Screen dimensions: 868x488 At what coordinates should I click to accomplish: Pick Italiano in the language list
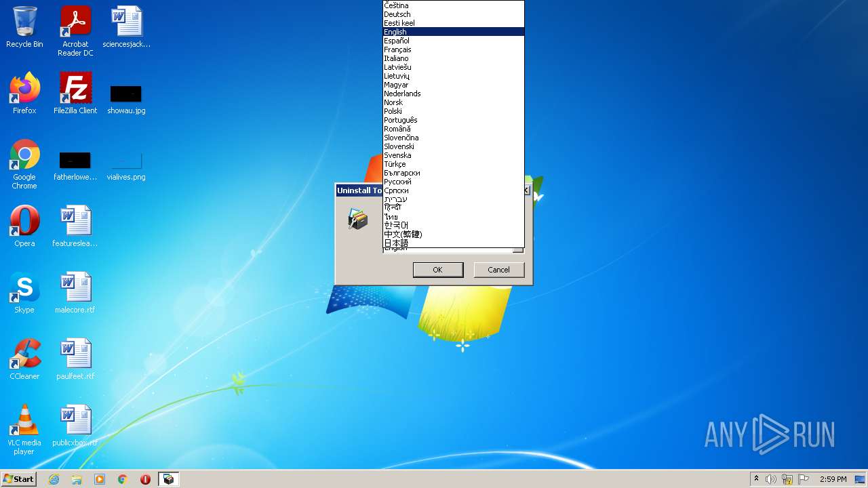454,58
